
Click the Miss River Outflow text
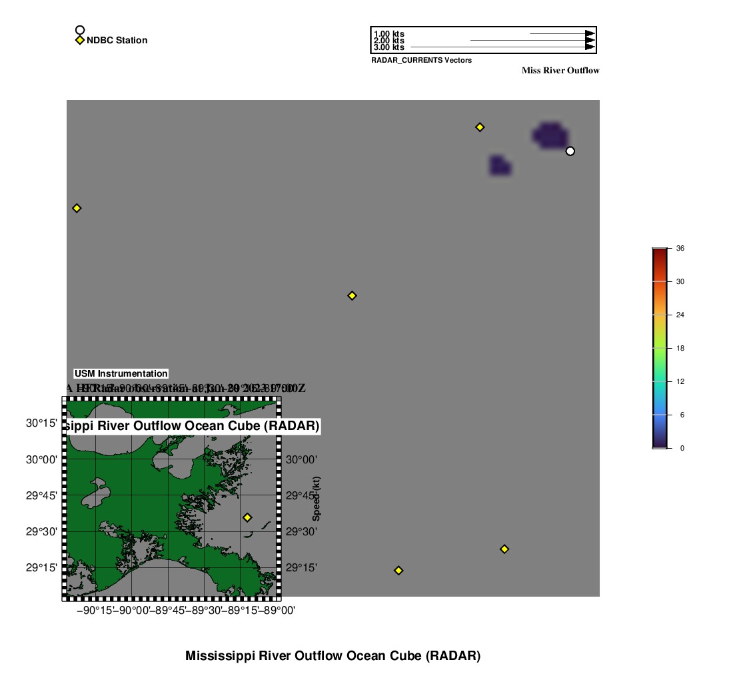(560, 71)
